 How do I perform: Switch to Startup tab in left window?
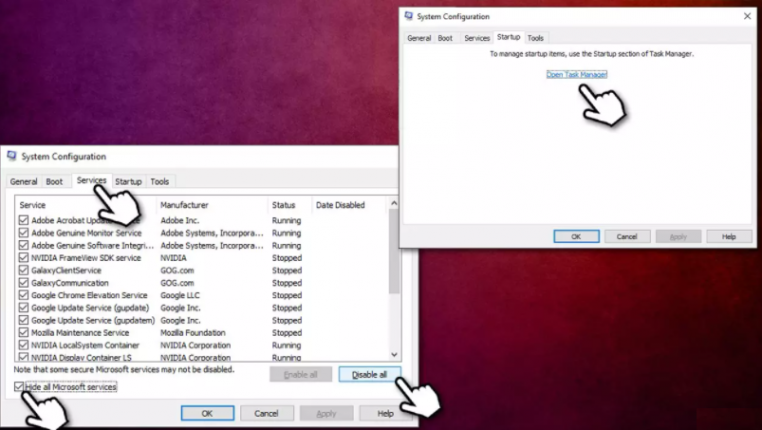pos(128,181)
